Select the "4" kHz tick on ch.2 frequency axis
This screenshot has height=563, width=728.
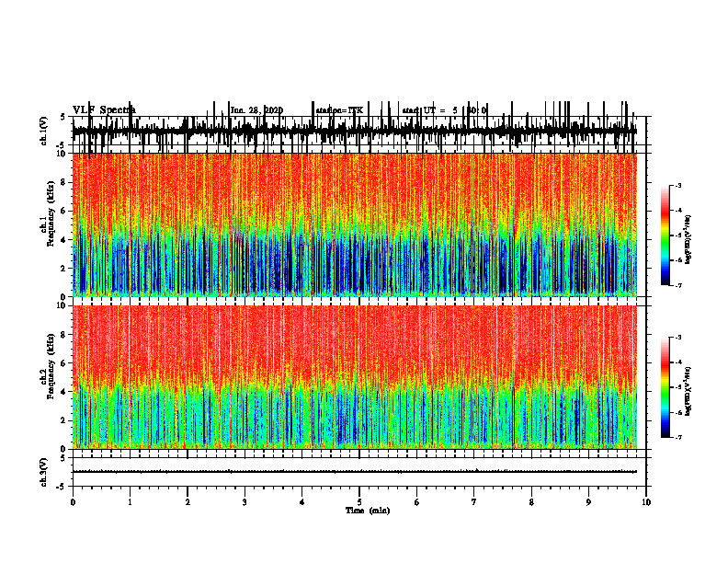[x=63, y=392]
